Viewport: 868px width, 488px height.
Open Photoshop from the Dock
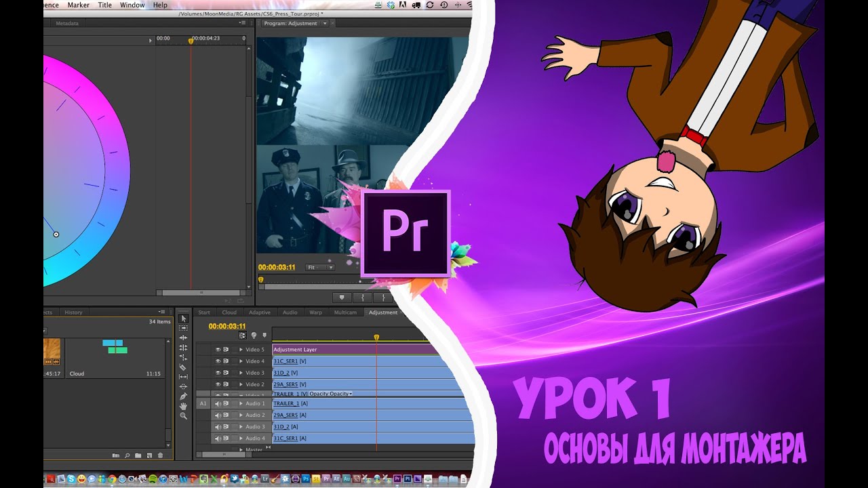(305, 479)
